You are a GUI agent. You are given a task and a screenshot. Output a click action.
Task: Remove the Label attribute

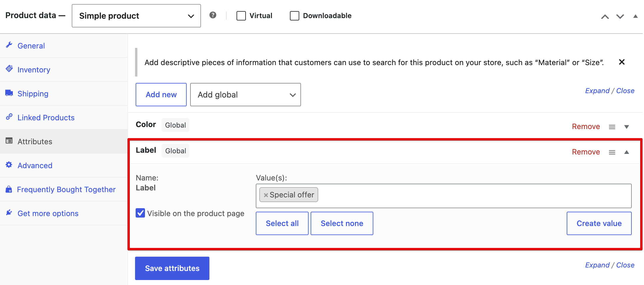586,152
